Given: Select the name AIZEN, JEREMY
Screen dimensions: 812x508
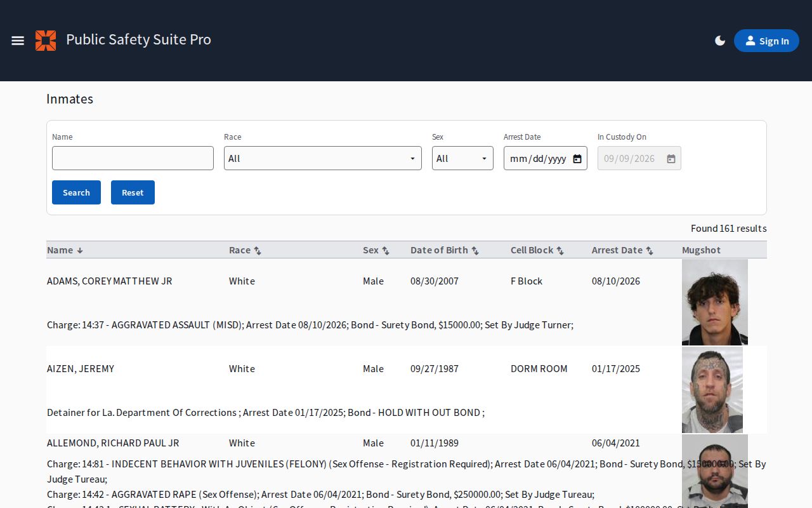Looking at the screenshot, I should (x=81, y=369).
